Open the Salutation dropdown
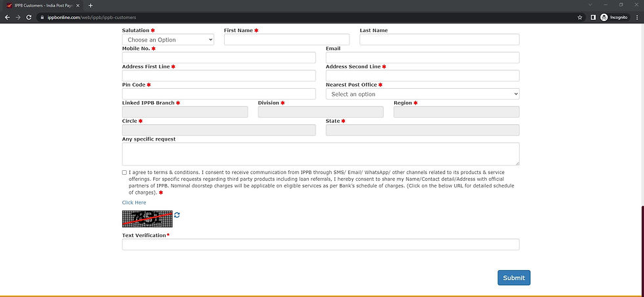This screenshot has width=644, height=297. (168, 40)
